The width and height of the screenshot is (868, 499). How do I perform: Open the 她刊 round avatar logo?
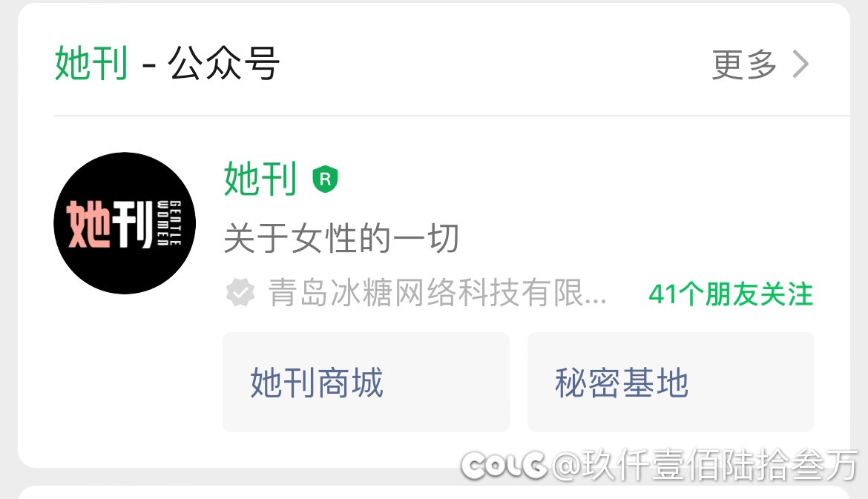pos(125,223)
